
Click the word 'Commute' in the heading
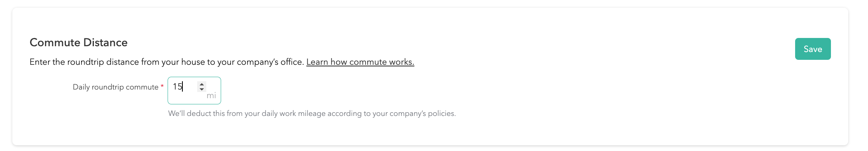point(55,42)
